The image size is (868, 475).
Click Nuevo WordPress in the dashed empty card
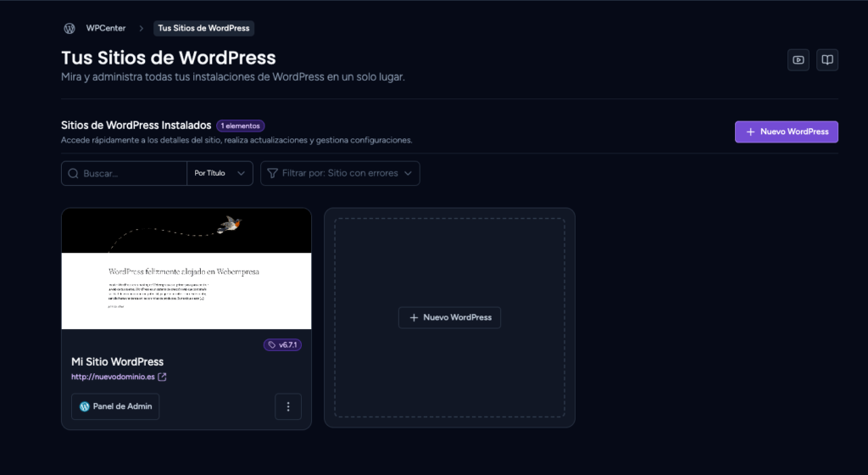[449, 317]
